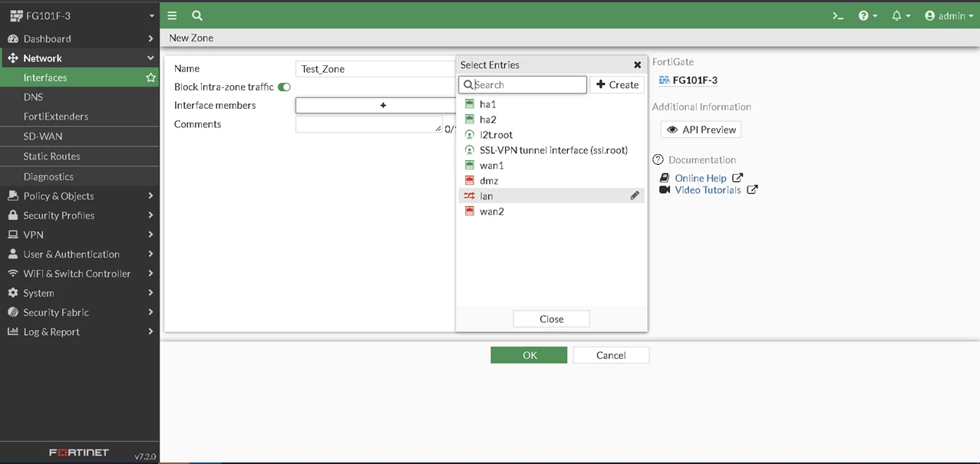Click the Dashboard gauge icon
Screen dimensions: 980x464
pyautogui.click(x=12, y=38)
